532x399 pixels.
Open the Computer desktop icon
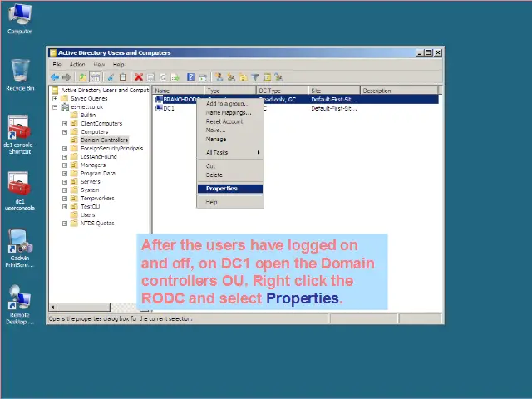20,17
